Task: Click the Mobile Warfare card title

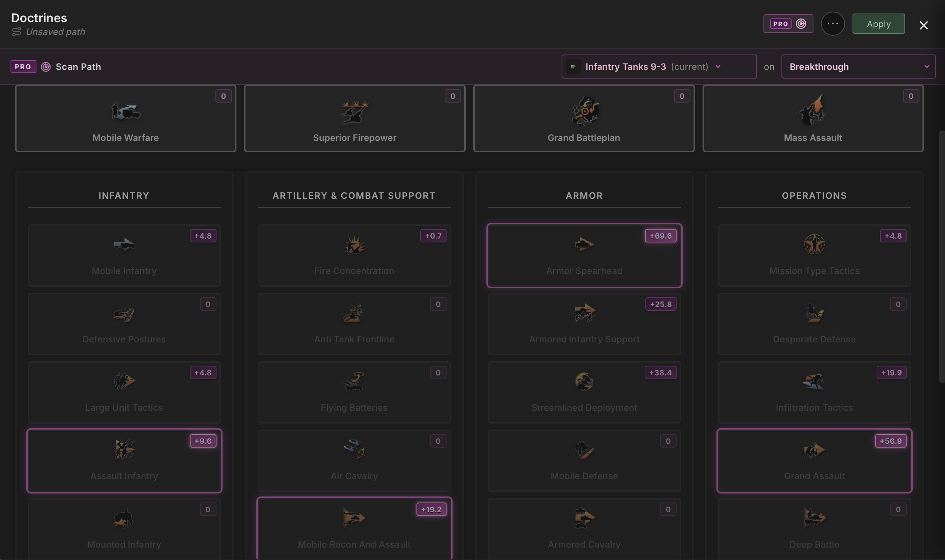Action: [125, 138]
